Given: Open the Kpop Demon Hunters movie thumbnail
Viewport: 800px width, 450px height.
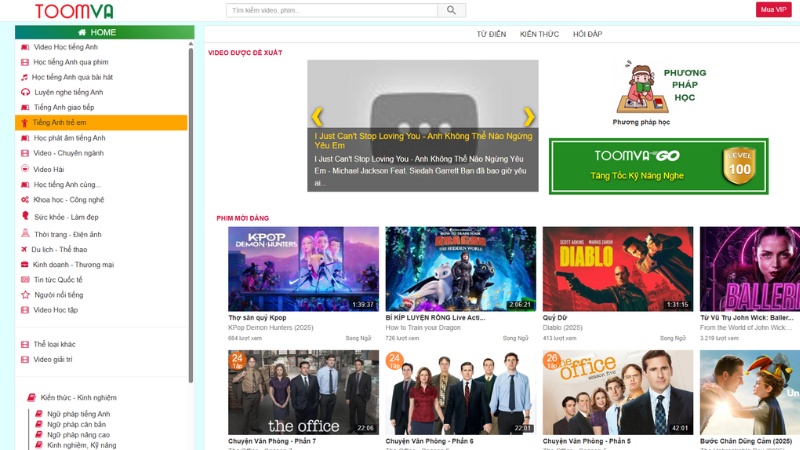Looking at the screenshot, I should click(x=303, y=269).
